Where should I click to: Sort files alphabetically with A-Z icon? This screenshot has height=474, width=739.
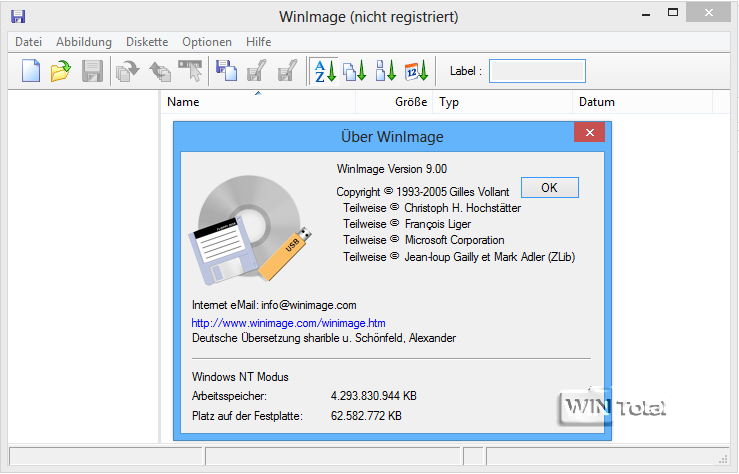[325, 71]
